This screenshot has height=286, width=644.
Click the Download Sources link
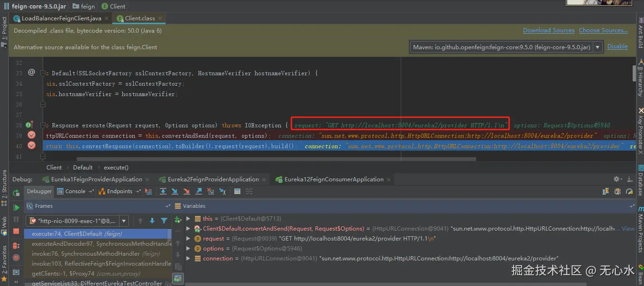click(x=549, y=30)
